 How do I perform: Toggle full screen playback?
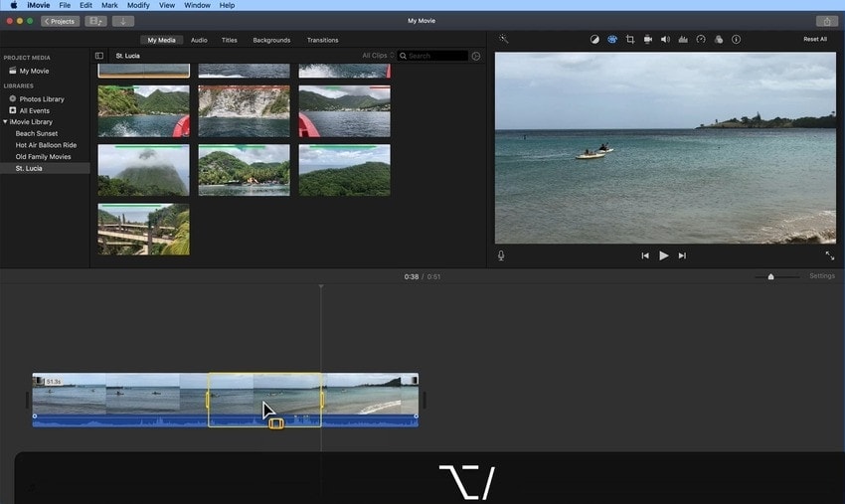(x=830, y=255)
